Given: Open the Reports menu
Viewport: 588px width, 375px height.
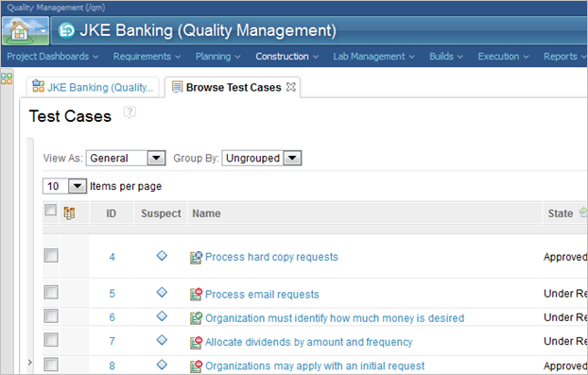Looking at the screenshot, I should tap(565, 57).
